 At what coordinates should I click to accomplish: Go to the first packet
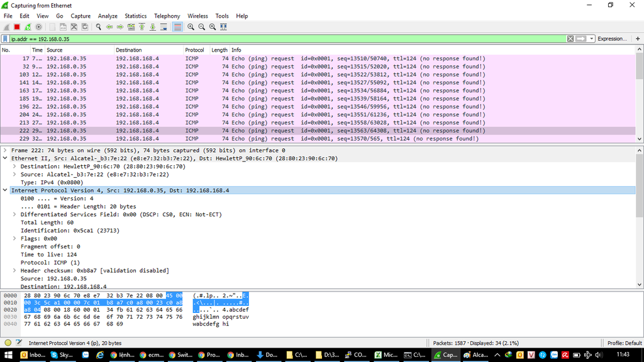coord(142,27)
